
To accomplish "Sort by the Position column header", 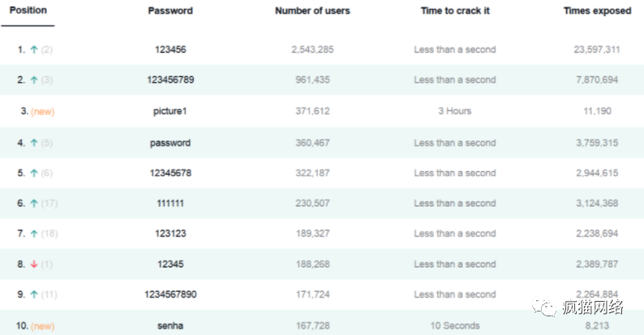I will click(28, 11).
